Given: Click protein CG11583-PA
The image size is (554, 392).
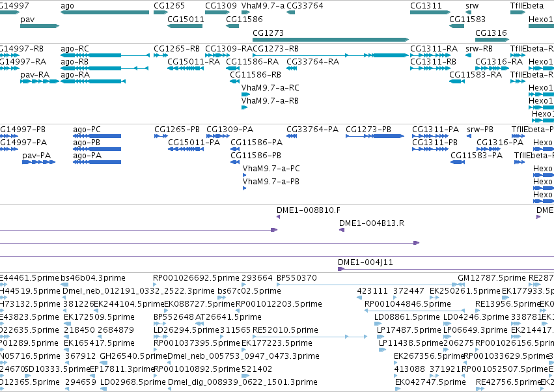Looking at the screenshot, I should pos(477,156).
